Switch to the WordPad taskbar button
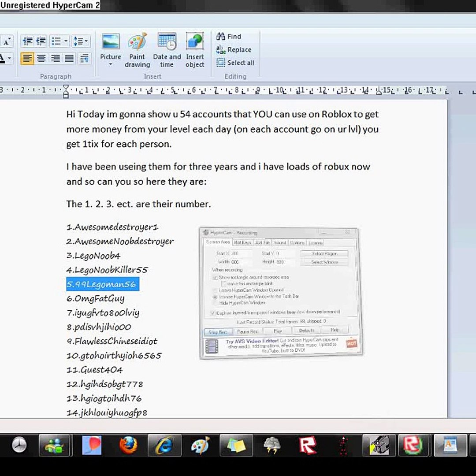Screen dimensions: 476x476 [x=450, y=445]
